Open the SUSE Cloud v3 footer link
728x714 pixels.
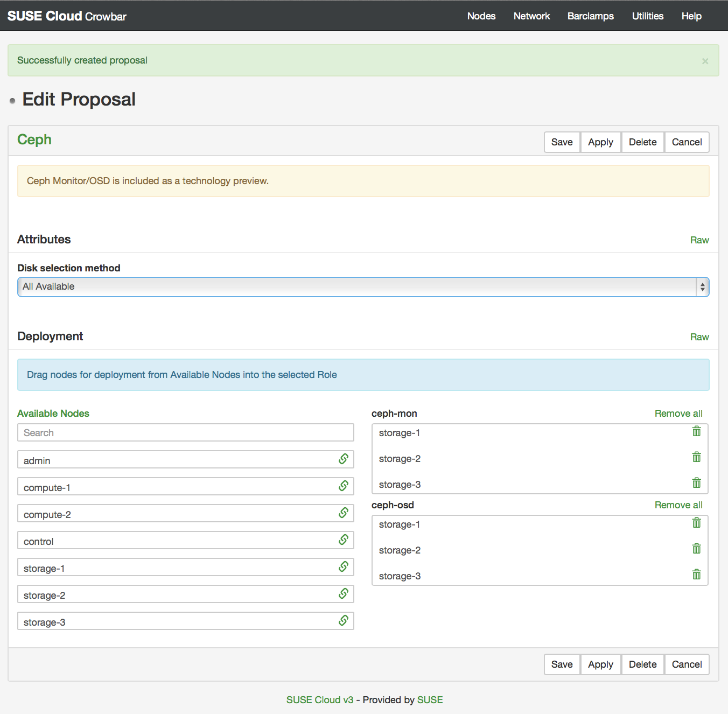(320, 700)
